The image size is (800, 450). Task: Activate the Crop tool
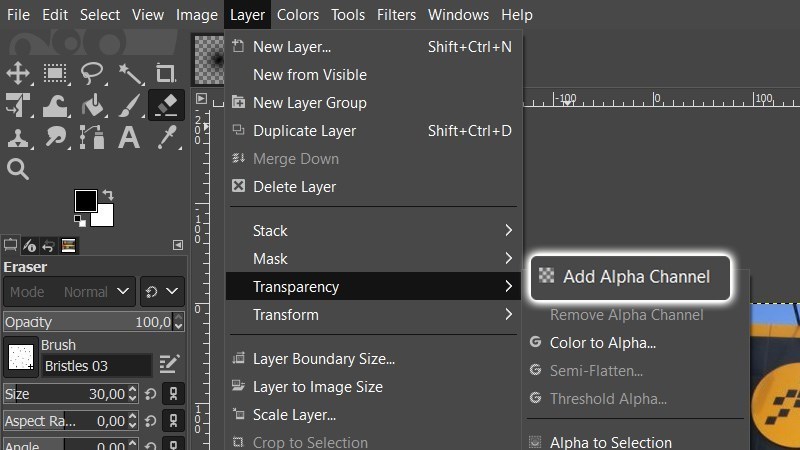[x=166, y=73]
